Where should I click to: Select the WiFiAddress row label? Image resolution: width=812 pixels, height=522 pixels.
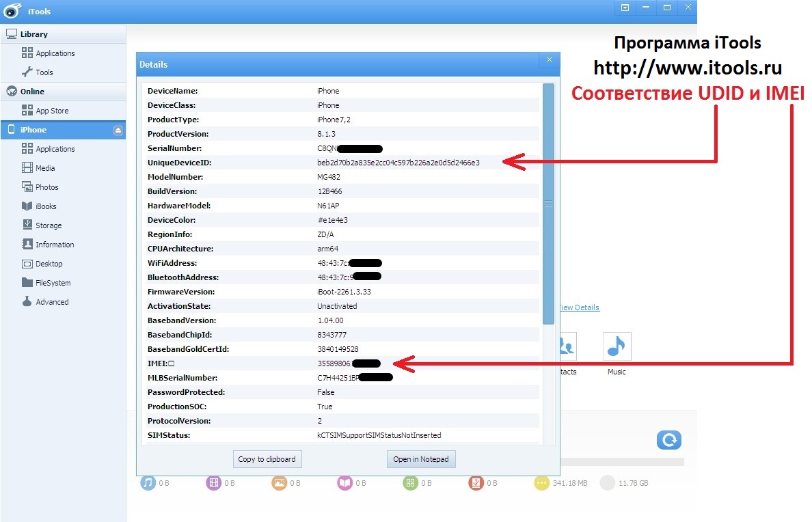(x=172, y=263)
